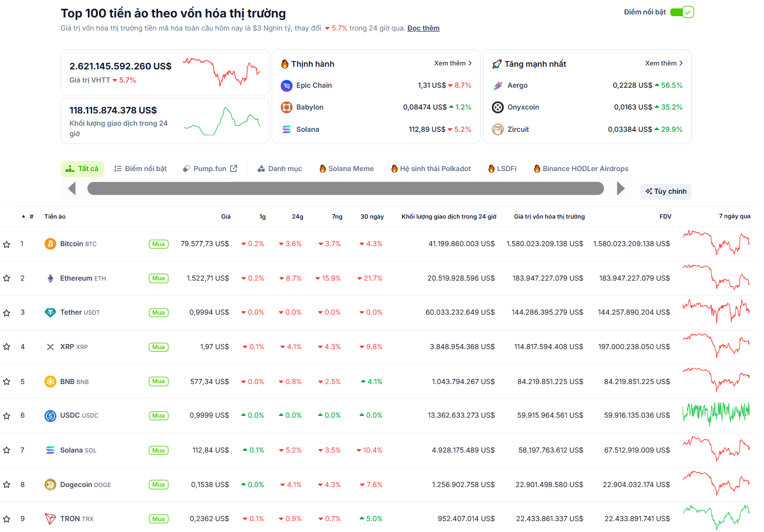The image size is (764, 532).
Task: Open the market cap sparkline chart
Action: pyautogui.click(x=221, y=72)
